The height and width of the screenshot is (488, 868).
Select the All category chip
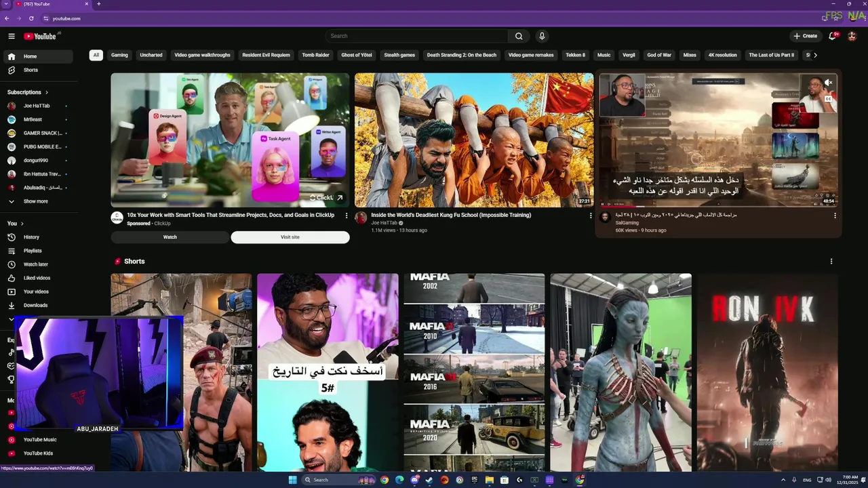96,55
